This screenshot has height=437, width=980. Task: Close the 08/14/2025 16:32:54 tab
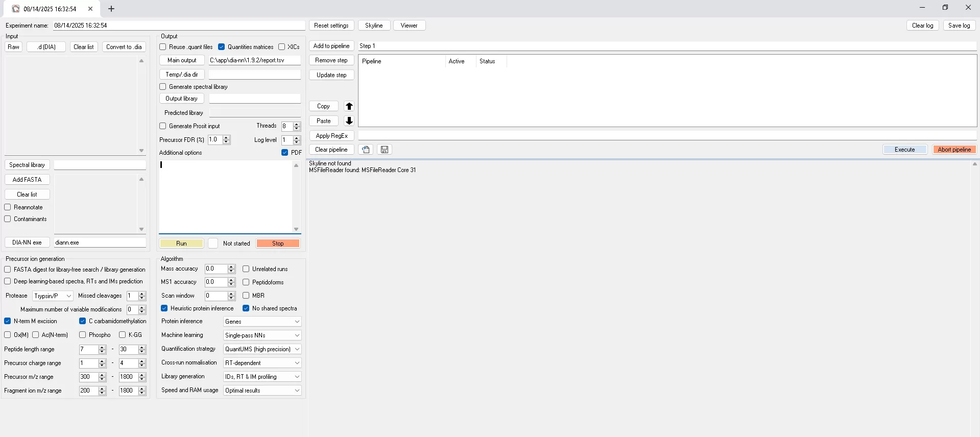[x=90, y=9]
